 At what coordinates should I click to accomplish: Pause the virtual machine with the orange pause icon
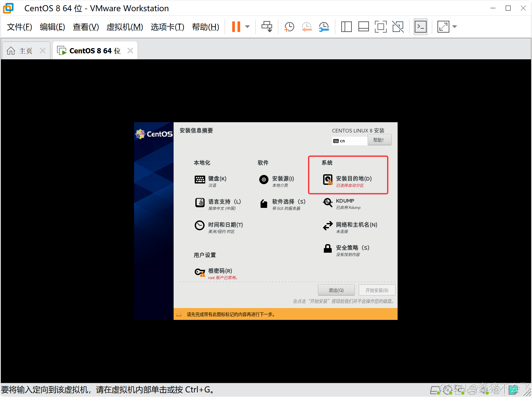pos(236,27)
